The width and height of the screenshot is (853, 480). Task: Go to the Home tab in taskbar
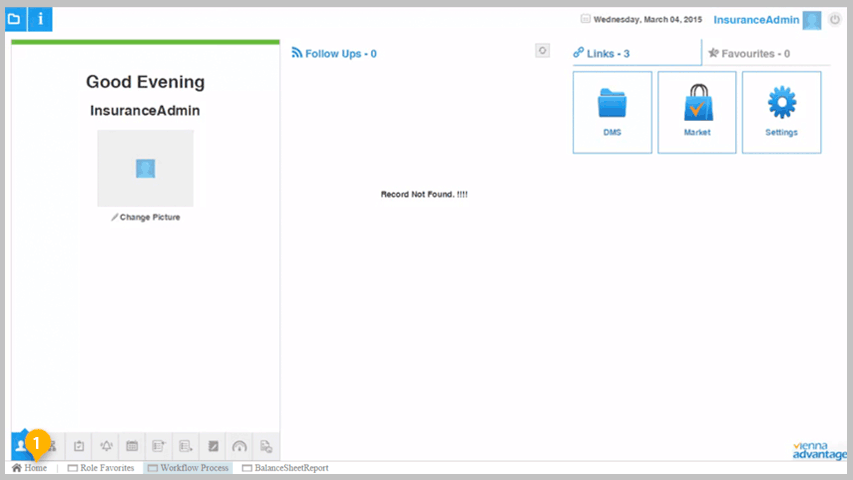pos(30,468)
